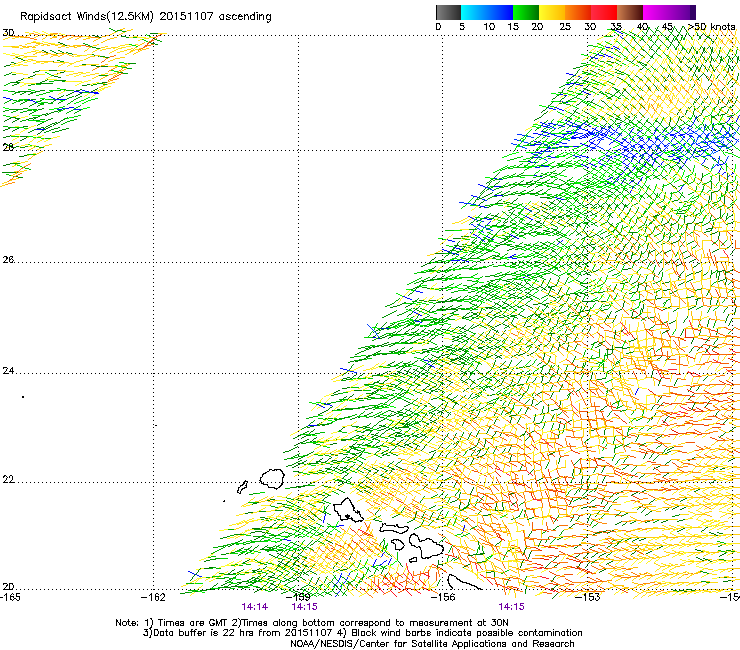Click the longitude label -165
This screenshot has height=650, width=740.
[x=10, y=597]
